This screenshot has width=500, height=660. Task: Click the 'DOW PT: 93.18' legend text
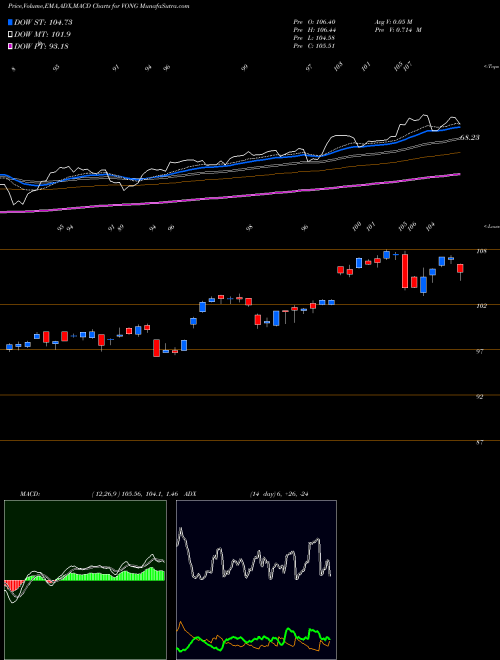pos(41,46)
